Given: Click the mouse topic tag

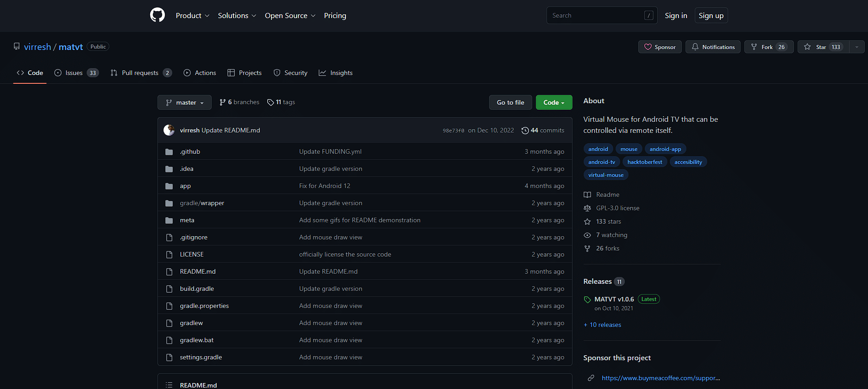Looking at the screenshot, I should tap(629, 149).
